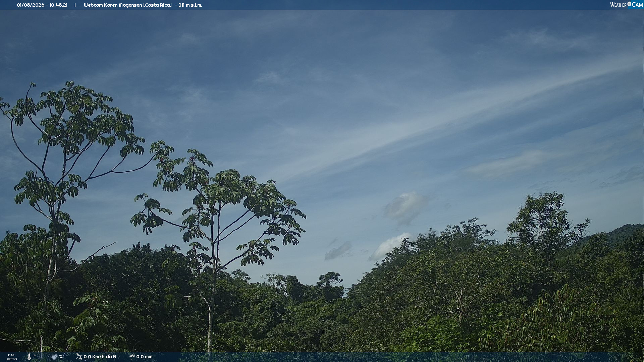Click the Webcam Karen Mogensen [Costa Rica] title
The width and height of the screenshot is (644, 362).
[x=127, y=5]
